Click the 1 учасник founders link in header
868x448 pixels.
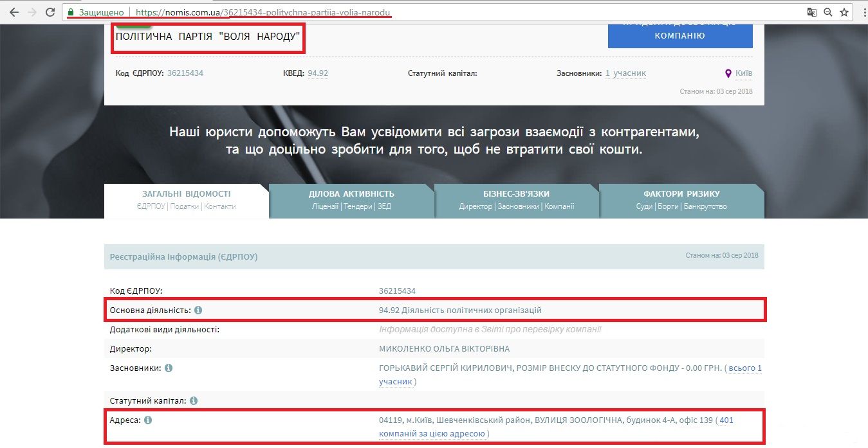(x=625, y=73)
